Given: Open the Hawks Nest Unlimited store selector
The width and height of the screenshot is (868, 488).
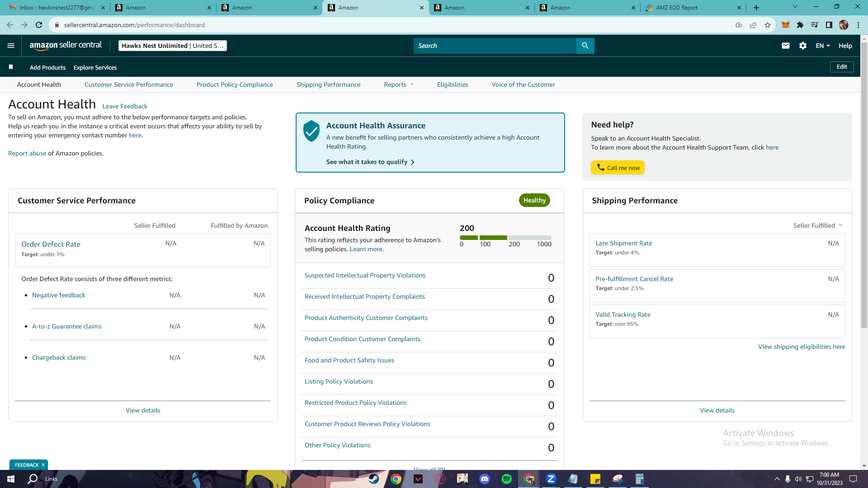Looking at the screenshot, I should pyautogui.click(x=173, y=46).
